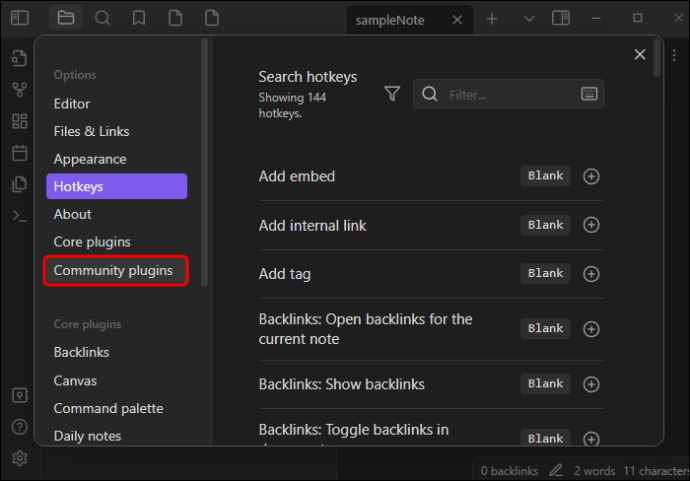Open the settings gear icon
The image size is (690, 481).
19,458
